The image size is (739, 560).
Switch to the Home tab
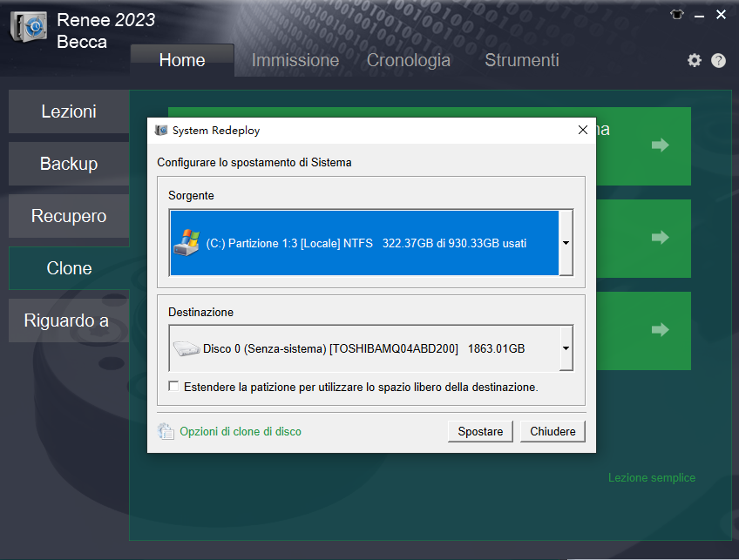click(x=182, y=60)
